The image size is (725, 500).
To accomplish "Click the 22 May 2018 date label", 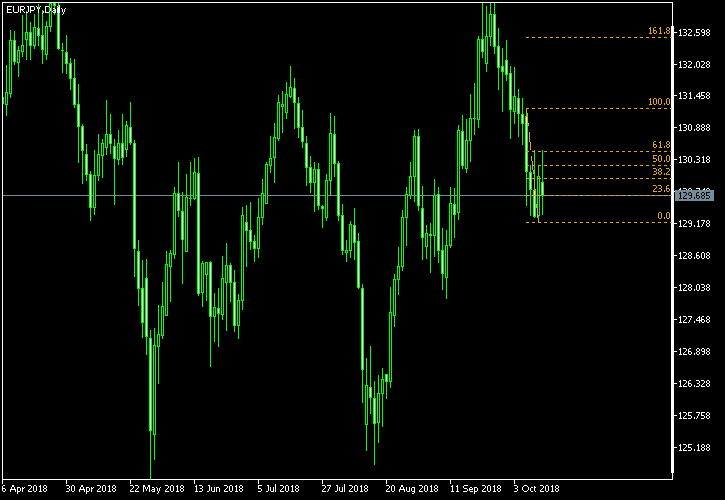I will tap(157, 488).
